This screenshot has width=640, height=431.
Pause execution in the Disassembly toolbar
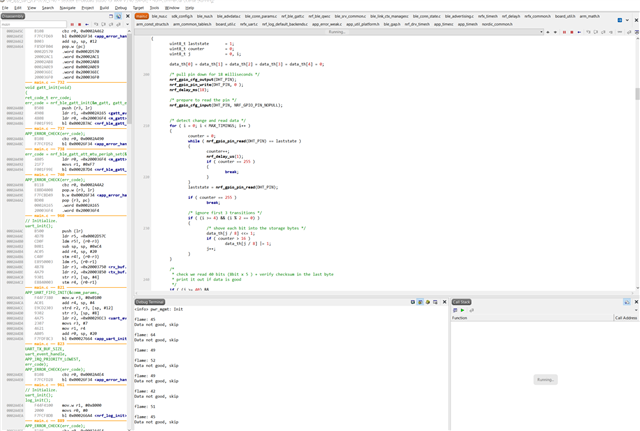[72, 24]
